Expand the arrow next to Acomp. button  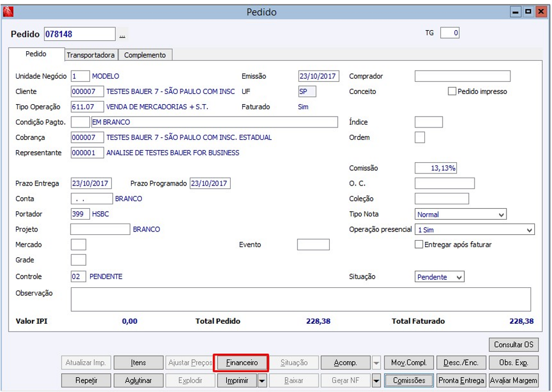[x=376, y=362]
